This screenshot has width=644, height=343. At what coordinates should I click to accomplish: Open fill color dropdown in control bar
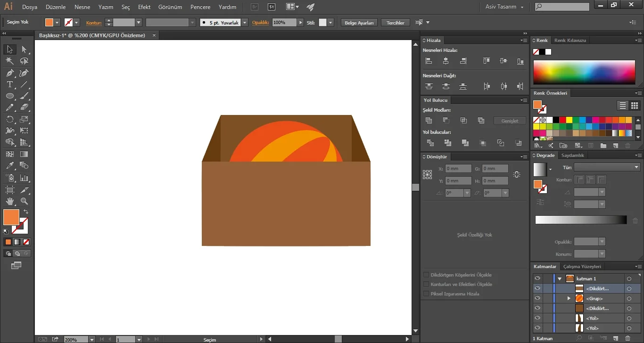pos(57,23)
